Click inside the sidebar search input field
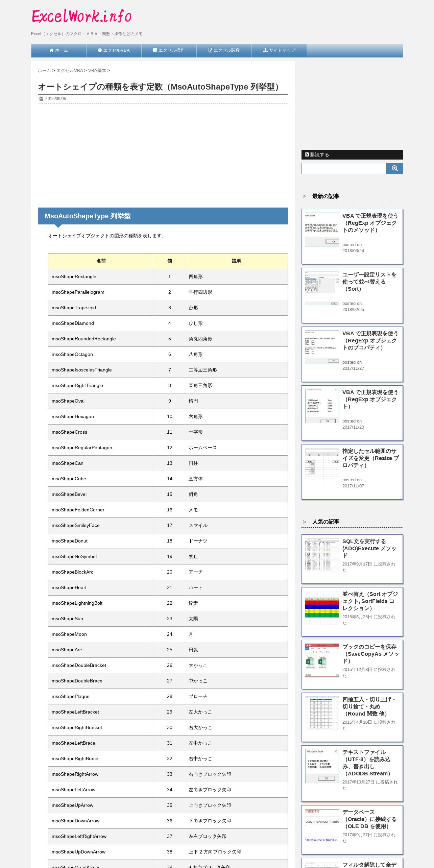This screenshot has height=868, width=434. pos(344,168)
